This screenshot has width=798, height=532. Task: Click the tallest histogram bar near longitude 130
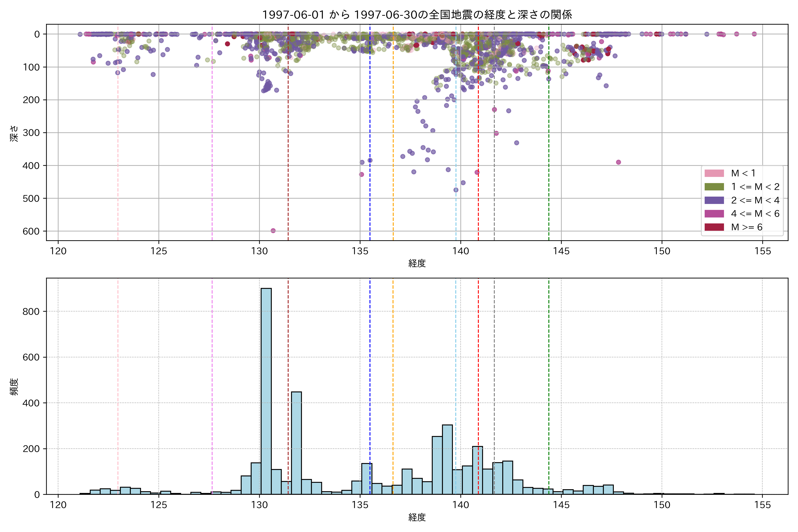[266, 390]
